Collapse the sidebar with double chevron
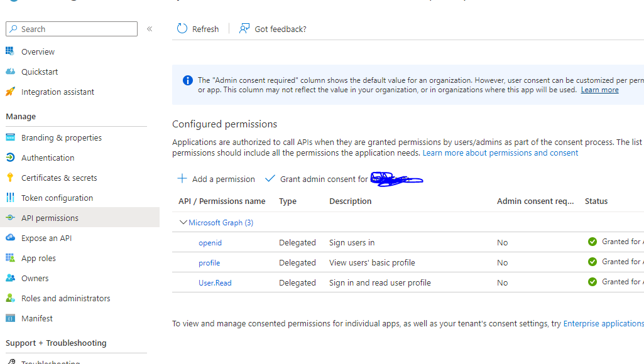Screen dimensions: 644x364 (x=150, y=29)
